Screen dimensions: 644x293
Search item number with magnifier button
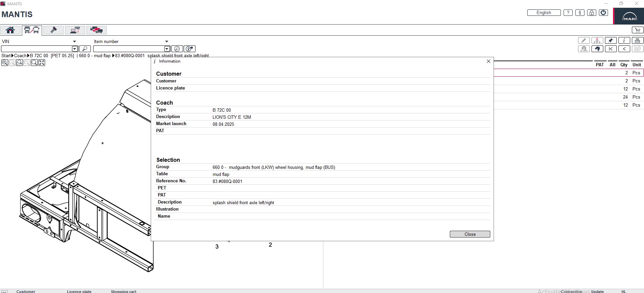pyautogui.click(x=177, y=49)
